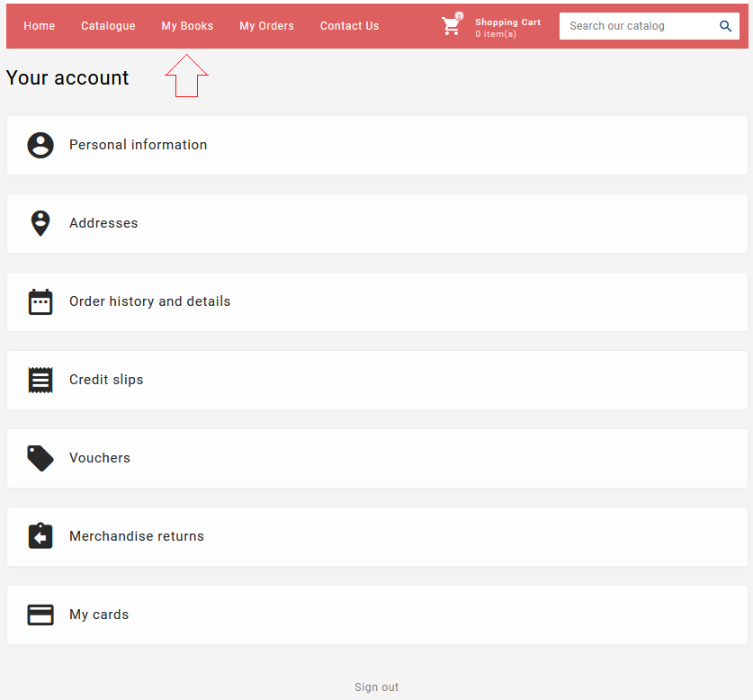Open the Credit slips link

377,380
